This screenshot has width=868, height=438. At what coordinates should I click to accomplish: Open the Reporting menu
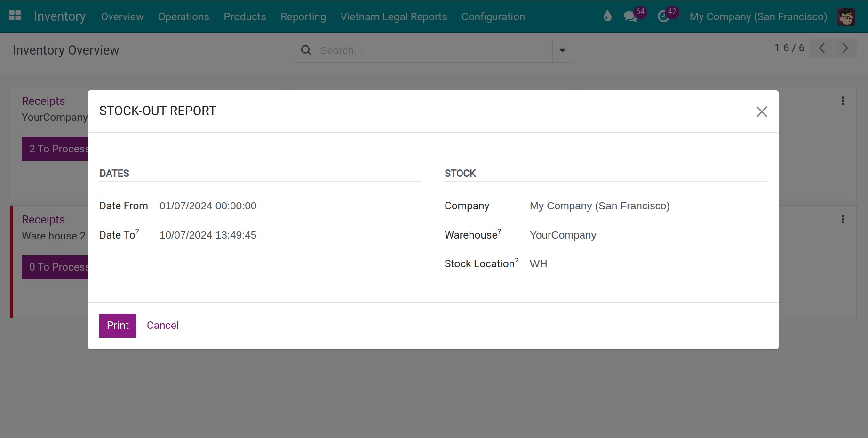click(x=303, y=16)
